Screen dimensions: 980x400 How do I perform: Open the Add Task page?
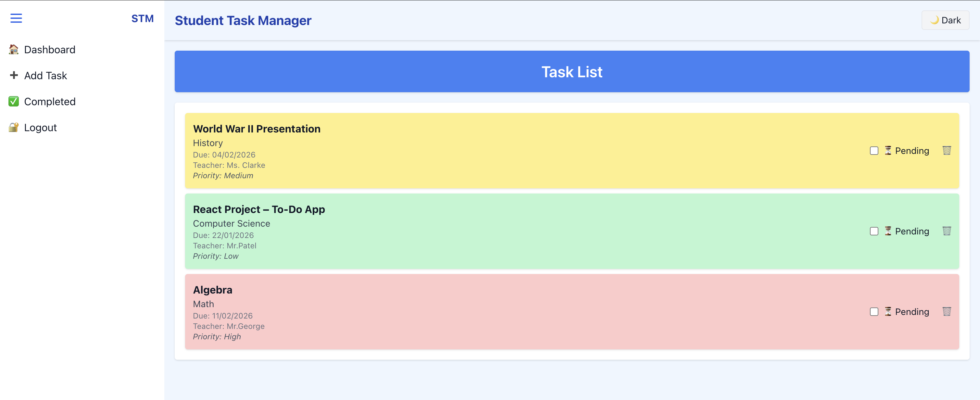click(45, 76)
